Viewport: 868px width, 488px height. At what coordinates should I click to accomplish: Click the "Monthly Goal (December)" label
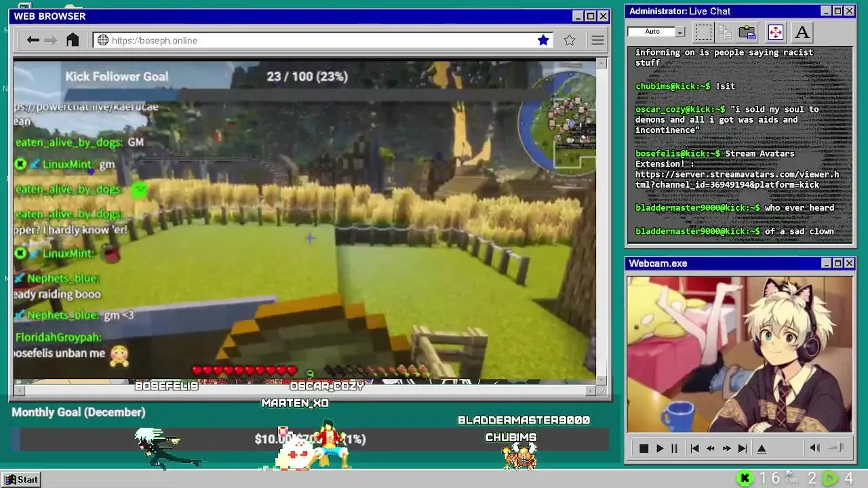coord(79,412)
